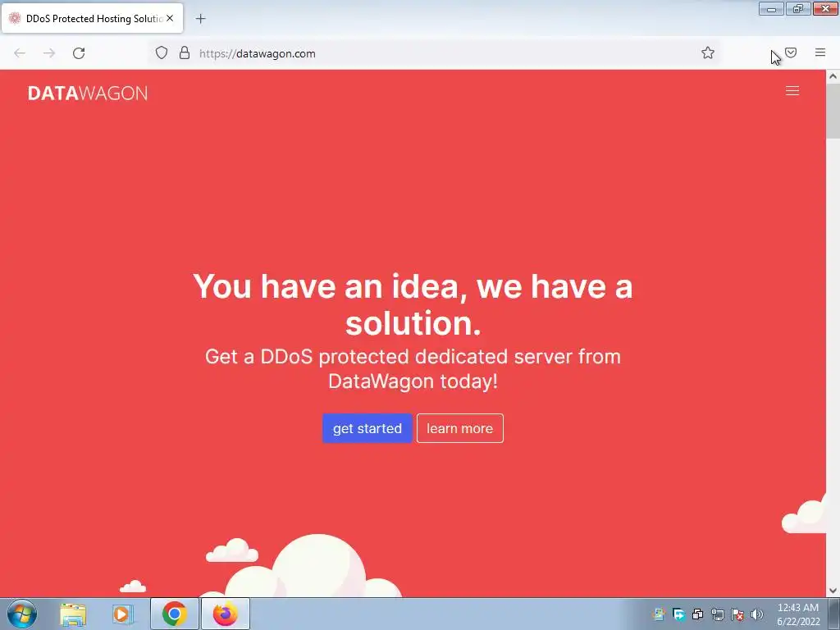Save page to Pocket

791,52
